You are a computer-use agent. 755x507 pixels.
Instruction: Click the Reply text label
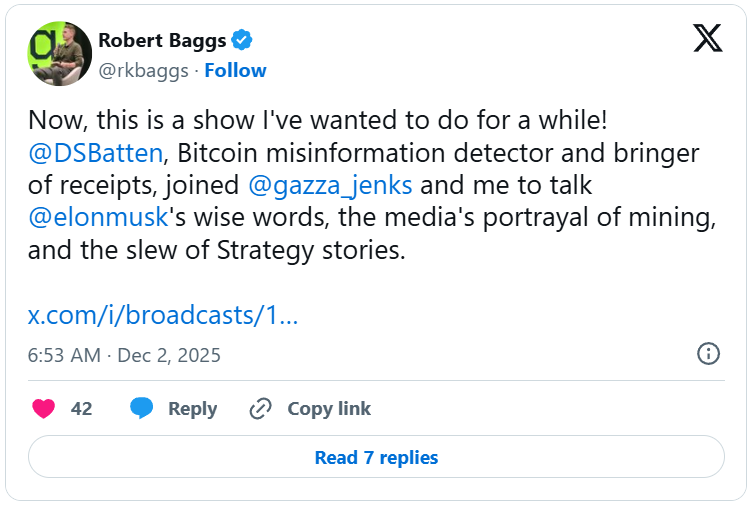(192, 408)
